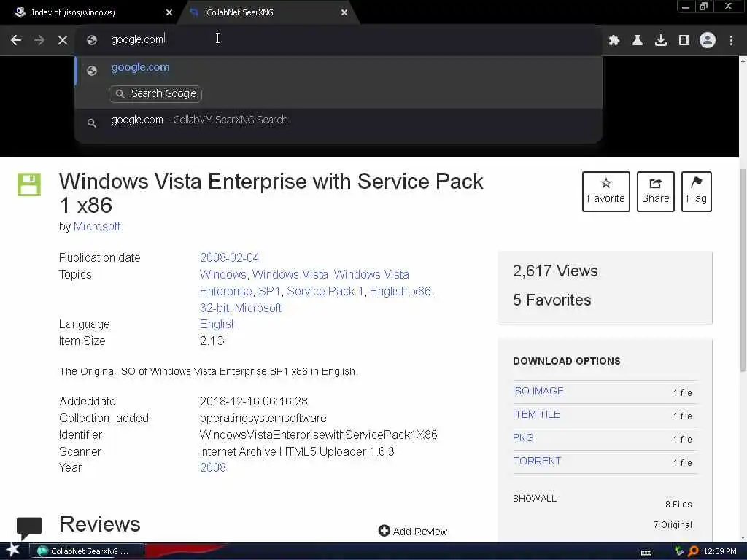Click the Add Review link
747x560 pixels.
pyautogui.click(x=420, y=532)
